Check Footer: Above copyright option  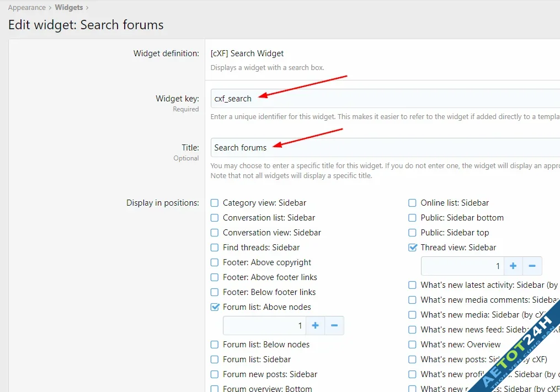coord(214,262)
